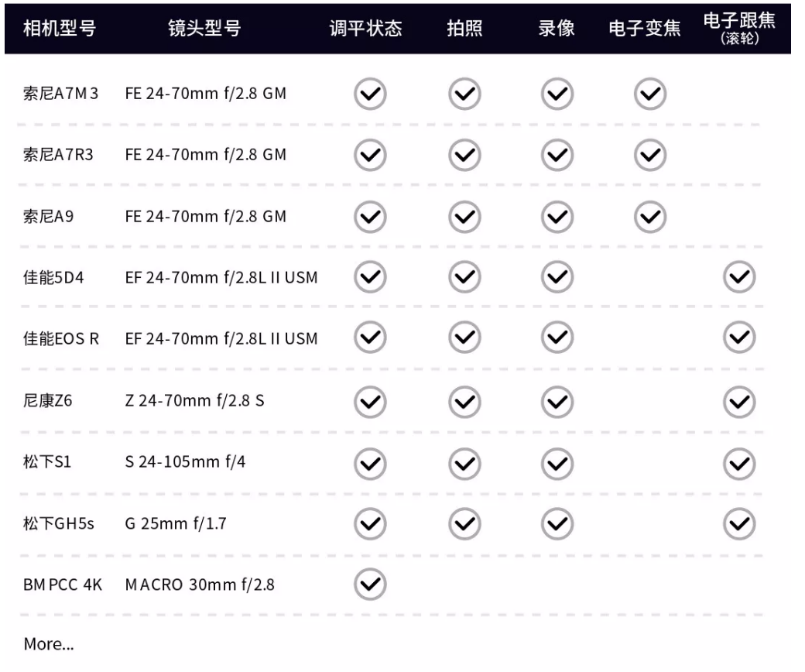
Task: Click the S 24-105mm f/4 lens text
Action: point(185,462)
